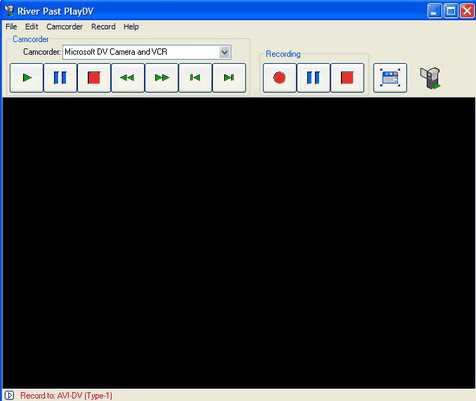Open the Edit menu
Screen dimensions: 476x401
point(32,27)
